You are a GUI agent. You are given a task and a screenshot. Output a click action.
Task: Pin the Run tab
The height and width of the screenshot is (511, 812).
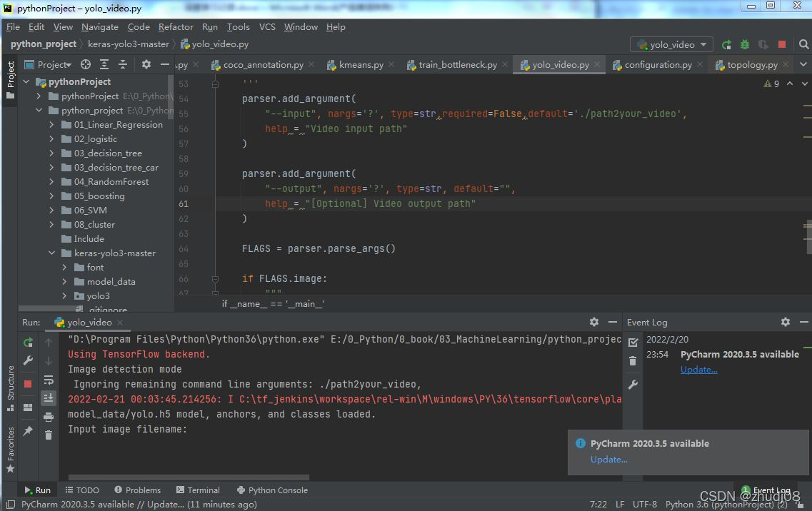point(28,431)
